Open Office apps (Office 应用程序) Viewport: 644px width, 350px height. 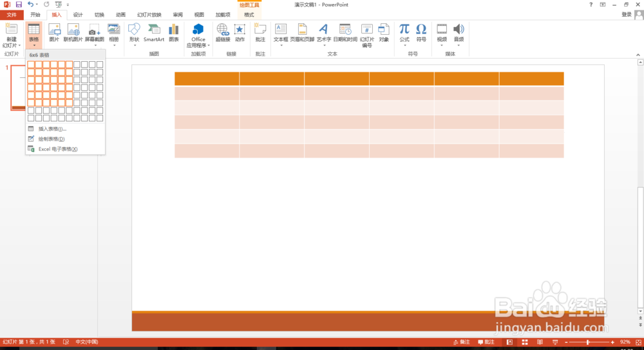(x=198, y=35)
